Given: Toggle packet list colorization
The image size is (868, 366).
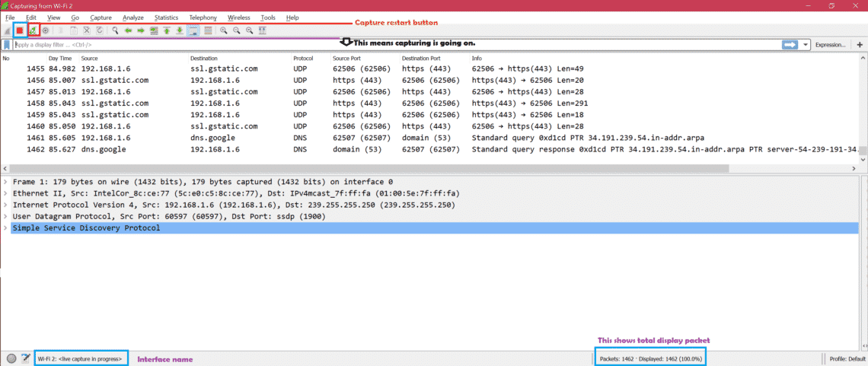Looking at the screenshot, I should (x=208, y=30).
